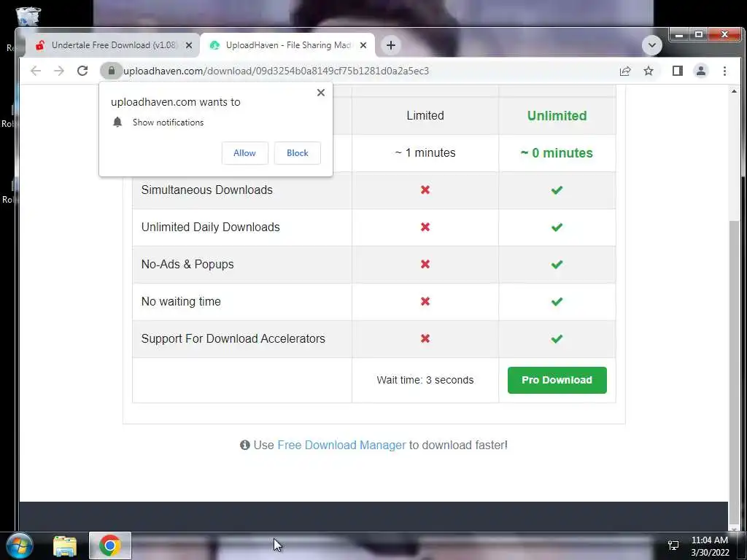Close the UploadHaven tab
The width and height of the screenshot is (747, 560).
363,45
